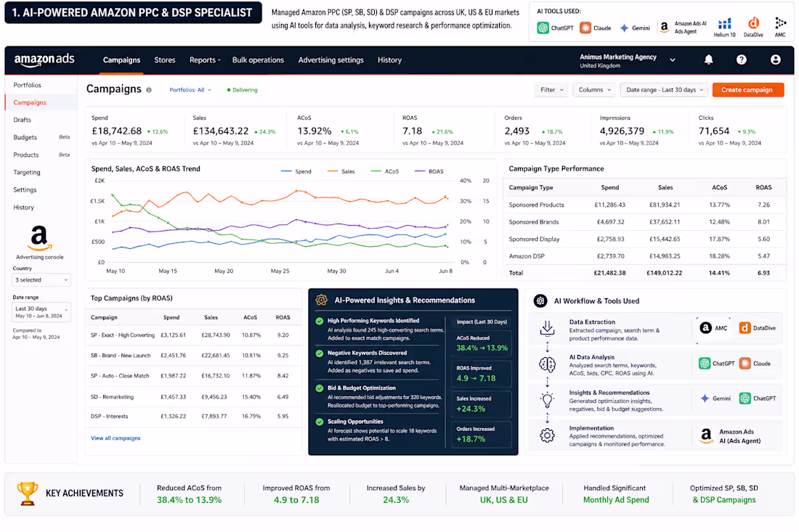Click the ChatGPT icon in AI Tools Used header
The height and width of the screenshot is (532, 799).
point(543,28)
